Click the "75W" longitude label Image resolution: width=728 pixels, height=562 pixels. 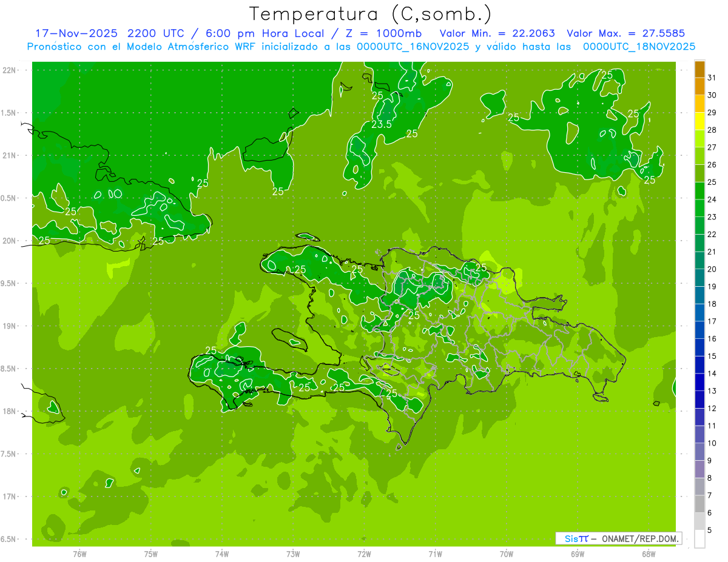tap(151, 554)
